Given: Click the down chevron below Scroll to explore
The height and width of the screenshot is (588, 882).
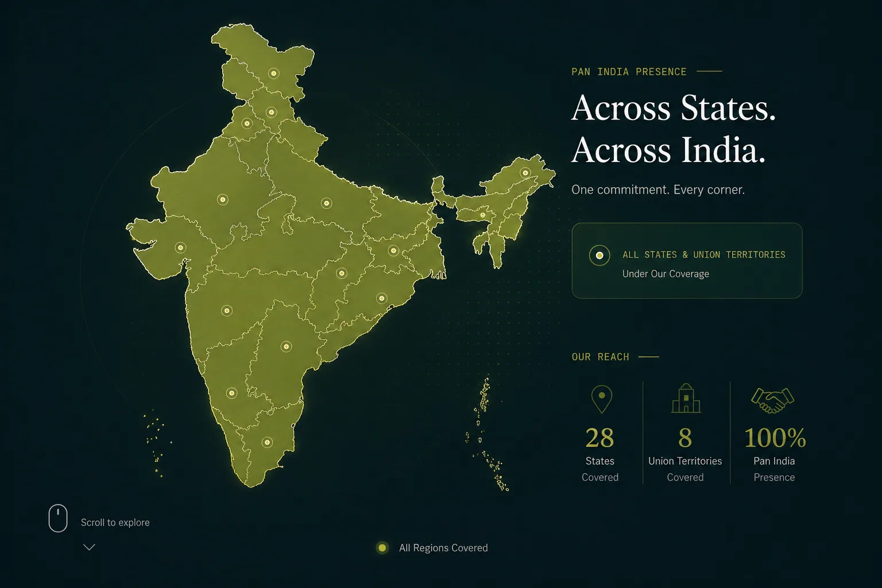Looking at the screenshot, I should [x=89, y=547].
